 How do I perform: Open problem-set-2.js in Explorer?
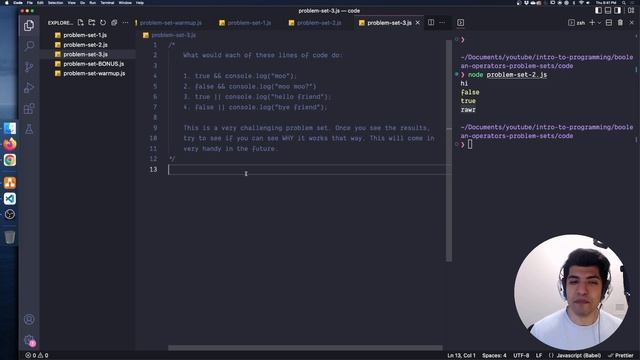tap(86, 45)
